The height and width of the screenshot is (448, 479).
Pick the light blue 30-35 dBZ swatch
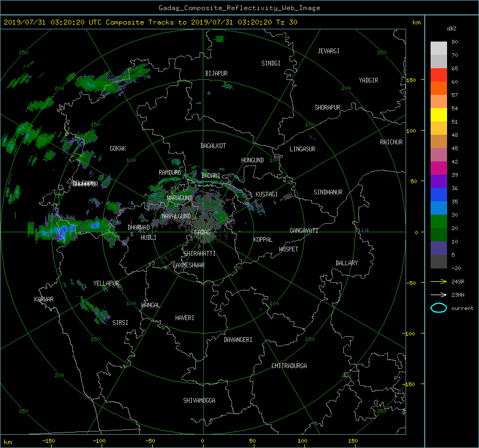click(x=439, y=208)
